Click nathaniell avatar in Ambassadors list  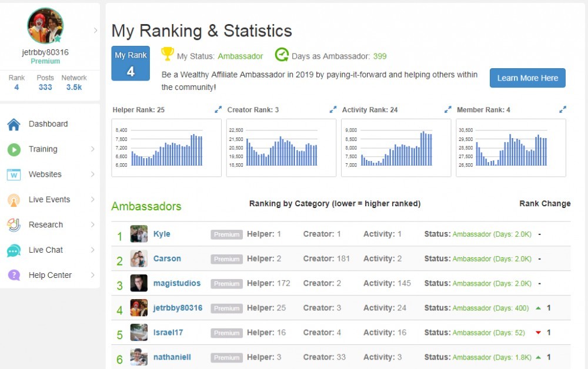[x=139, y=357]
